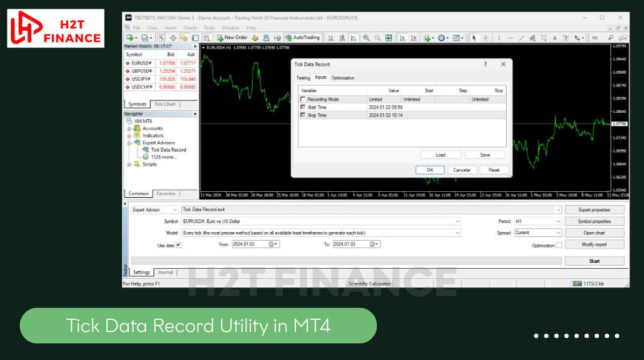This screenshot has width=644, height=360.
Task: Click the Load button in dialog
Action: [x=440, y=155]
